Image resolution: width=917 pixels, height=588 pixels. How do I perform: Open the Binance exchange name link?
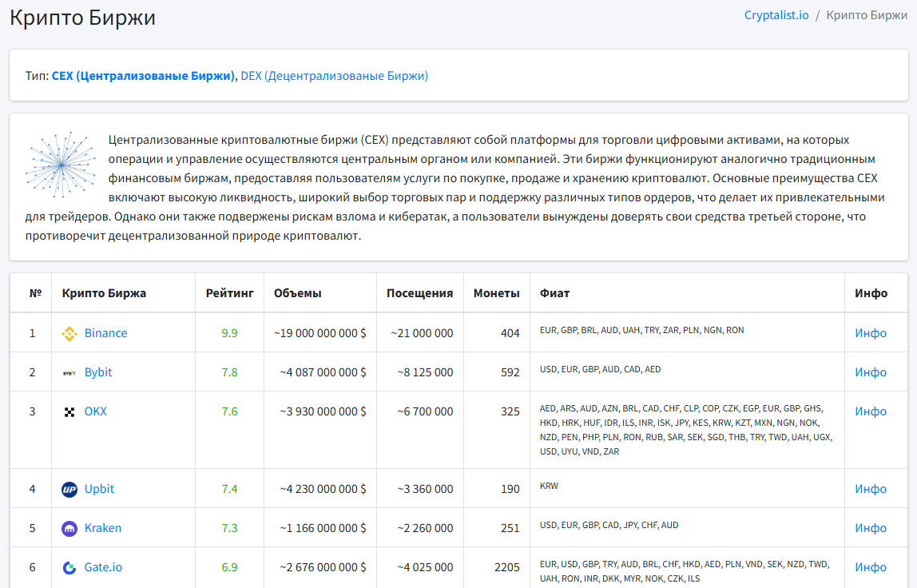pos(105,333)
